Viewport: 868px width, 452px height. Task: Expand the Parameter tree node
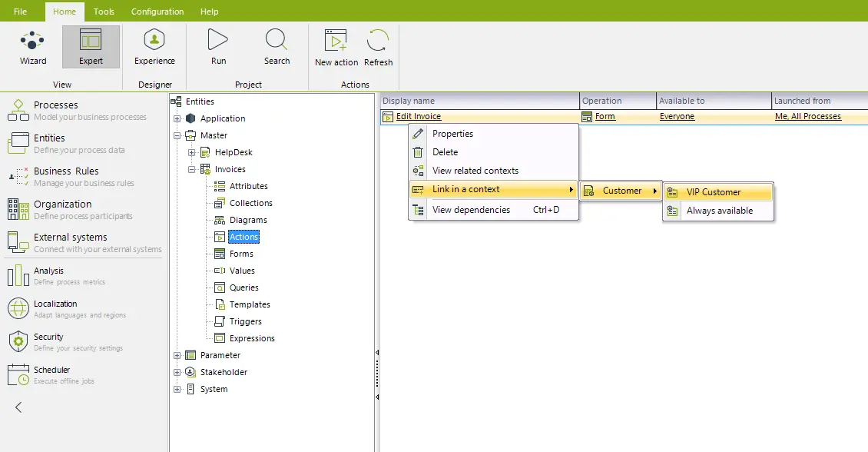point(177,356)
